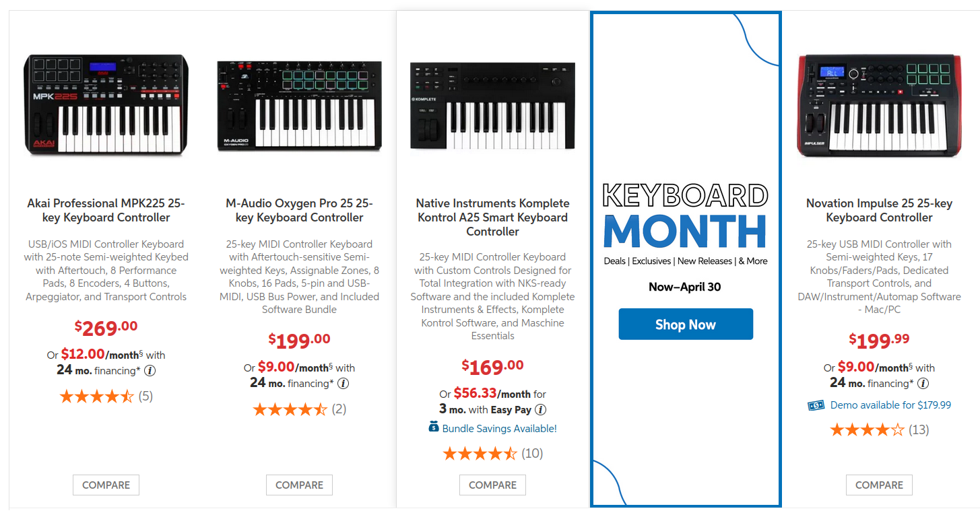Viewport: 980px width, 519px height.
Task: Open Akai Professional MPK225 product title
Action: click(x=106, y=210)
